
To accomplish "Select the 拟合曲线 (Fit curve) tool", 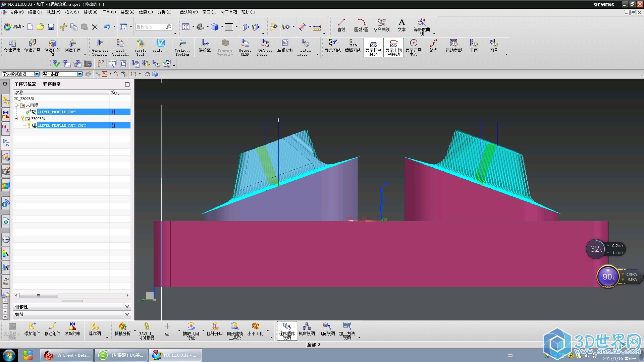I will tap(381, 25).
